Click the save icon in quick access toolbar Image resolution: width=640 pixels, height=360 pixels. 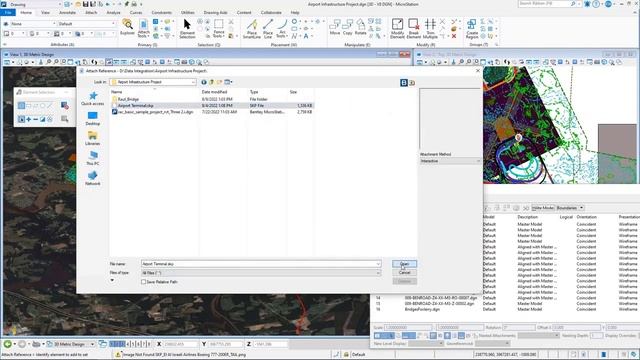(85, 4)
